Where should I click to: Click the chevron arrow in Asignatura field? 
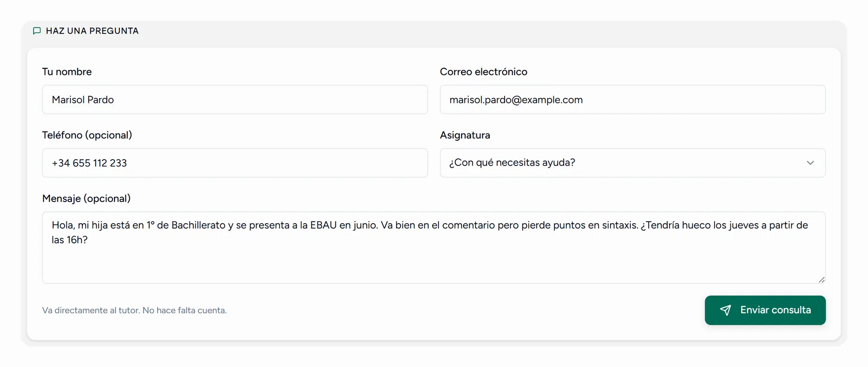click(810, 163)
